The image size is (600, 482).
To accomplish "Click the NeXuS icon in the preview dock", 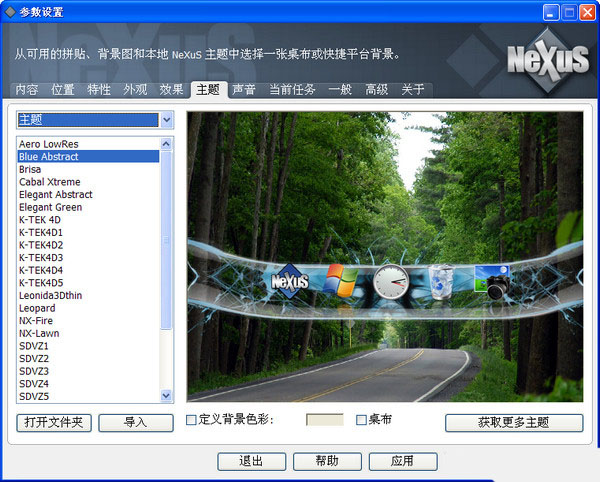I will (290, 281).
